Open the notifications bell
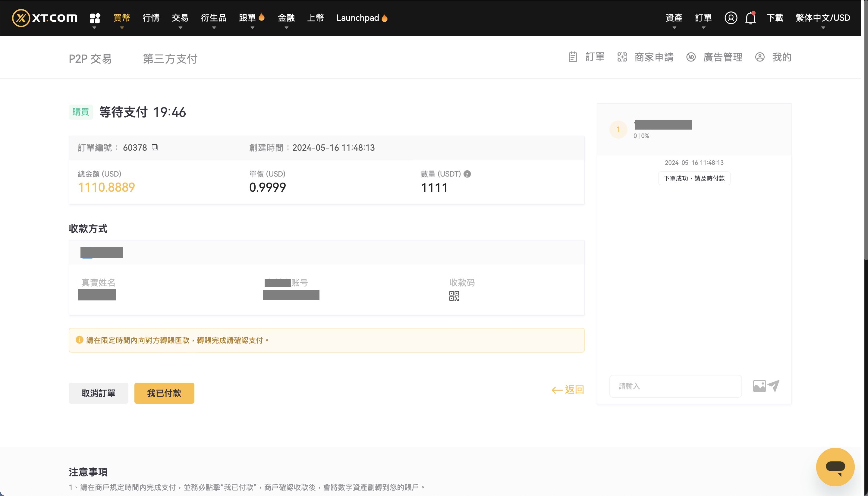 (750, 18)
